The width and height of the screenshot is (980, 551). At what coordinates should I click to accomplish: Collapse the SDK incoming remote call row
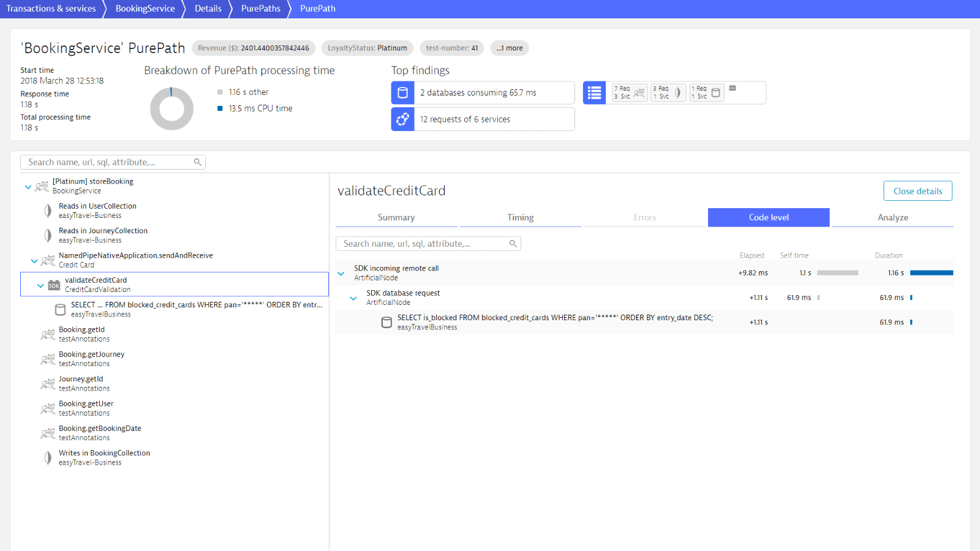pos(341,274)
